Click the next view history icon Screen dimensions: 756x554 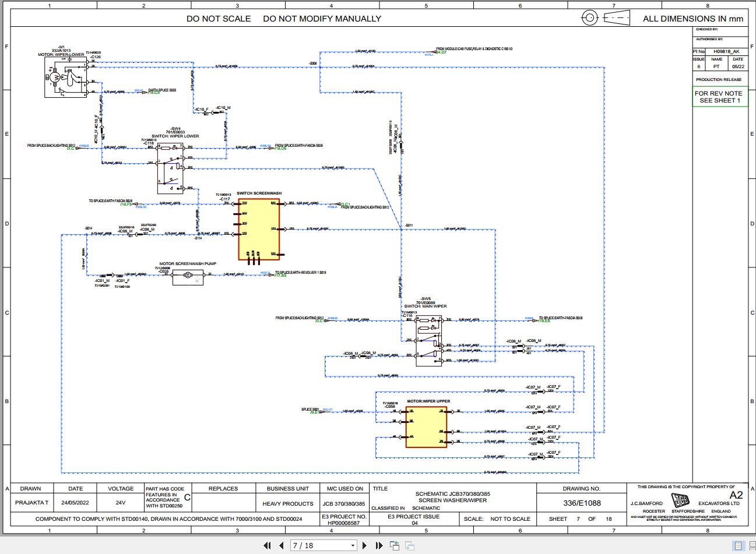[409, 545]
